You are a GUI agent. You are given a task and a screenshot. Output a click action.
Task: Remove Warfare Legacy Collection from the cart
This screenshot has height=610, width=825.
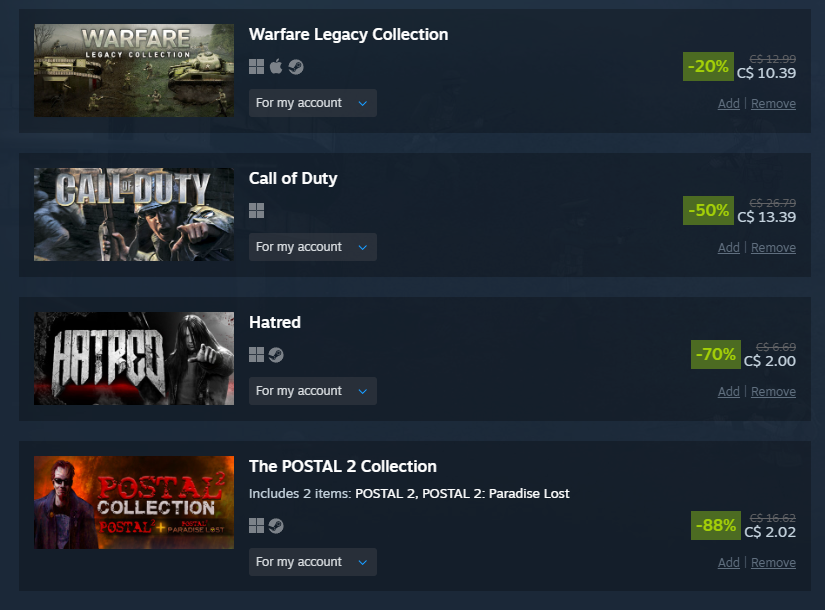pyautogui.click(x=773, y=104)
